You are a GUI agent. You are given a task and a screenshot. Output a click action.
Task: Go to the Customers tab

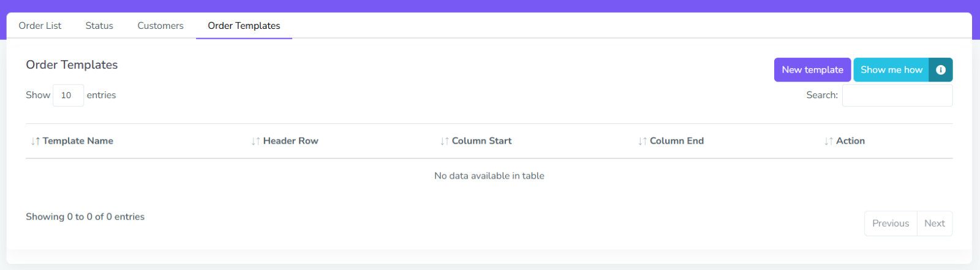coord(160,26)
